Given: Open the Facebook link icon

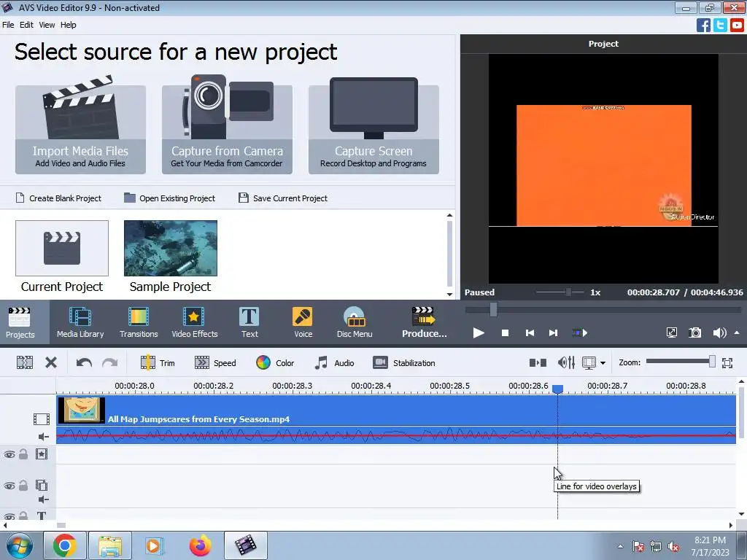Looking at the screenshot, I should point(703,25).
